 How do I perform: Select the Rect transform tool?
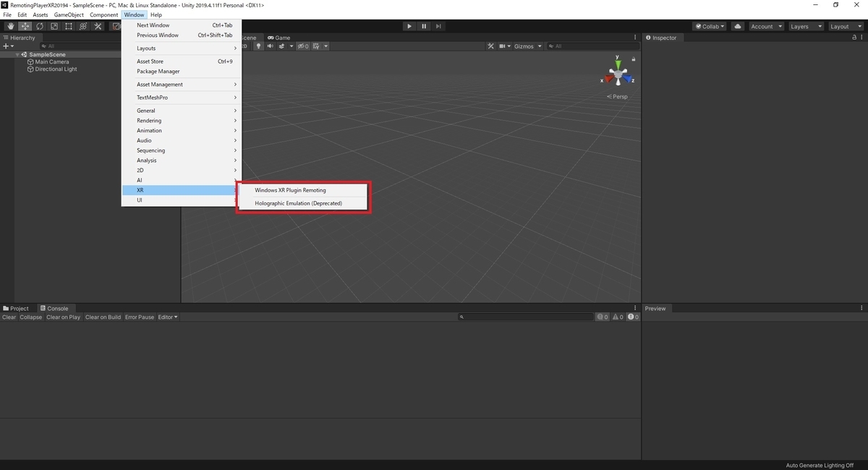(x=68, y=26)
